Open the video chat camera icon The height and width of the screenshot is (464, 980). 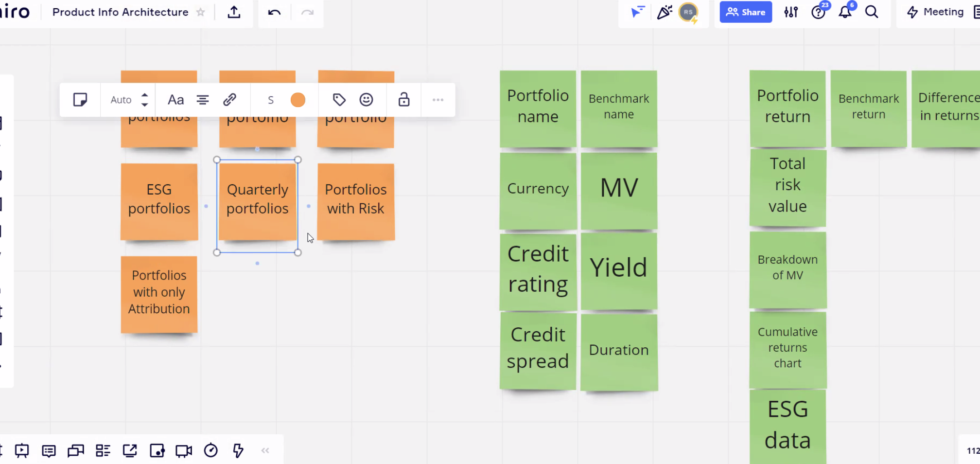point(184,451)
